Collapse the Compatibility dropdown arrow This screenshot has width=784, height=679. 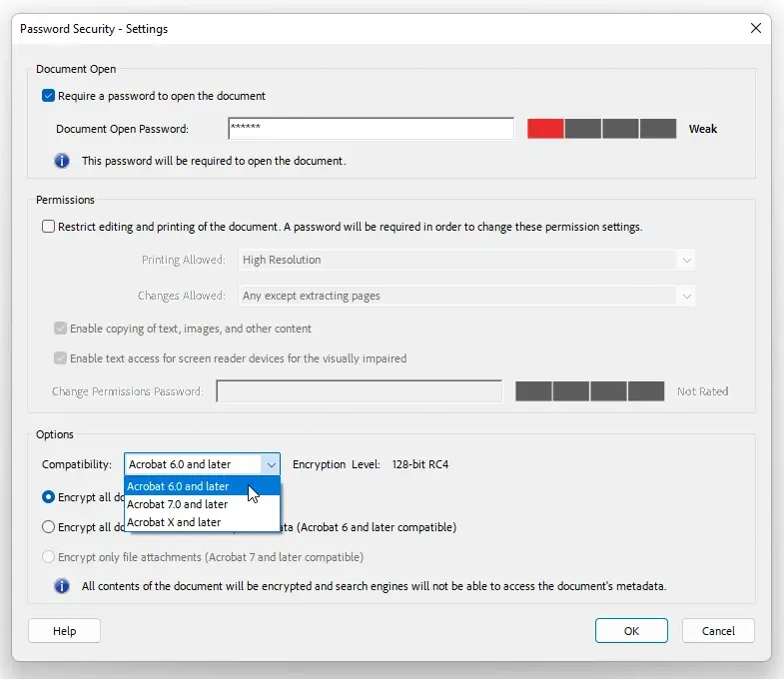(x=271, y=464)
